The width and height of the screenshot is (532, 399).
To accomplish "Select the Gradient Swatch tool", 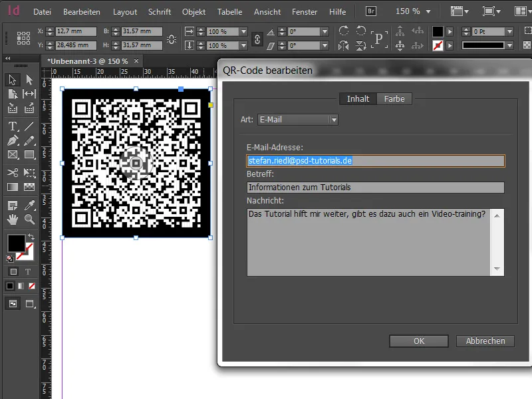I will 11,186.
